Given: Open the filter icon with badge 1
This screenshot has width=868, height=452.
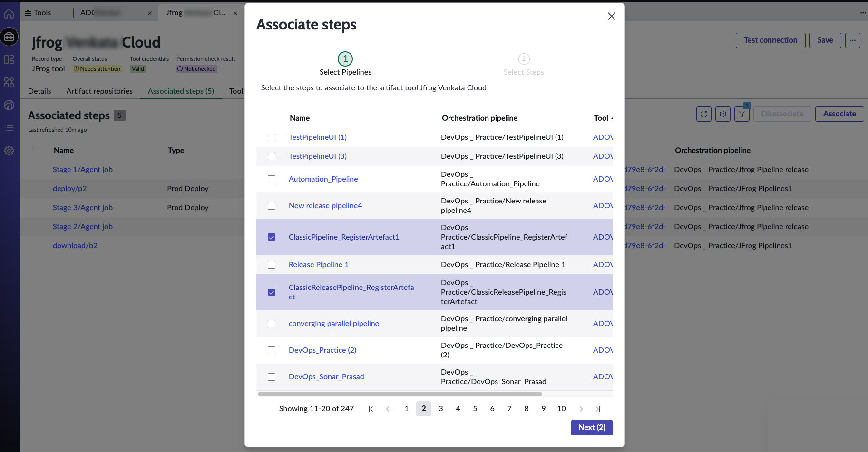Looking at the screenshot, I should tap(742, 114).
